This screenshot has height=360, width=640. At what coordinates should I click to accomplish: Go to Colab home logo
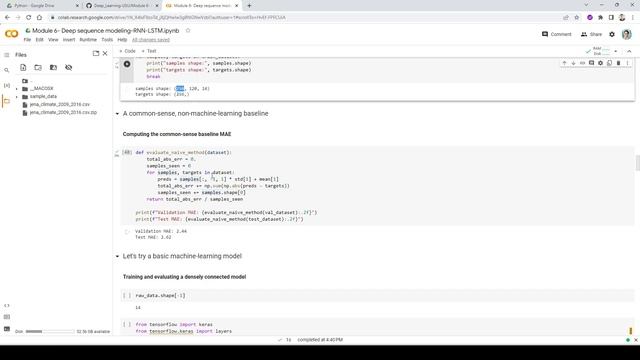(11, 34)
